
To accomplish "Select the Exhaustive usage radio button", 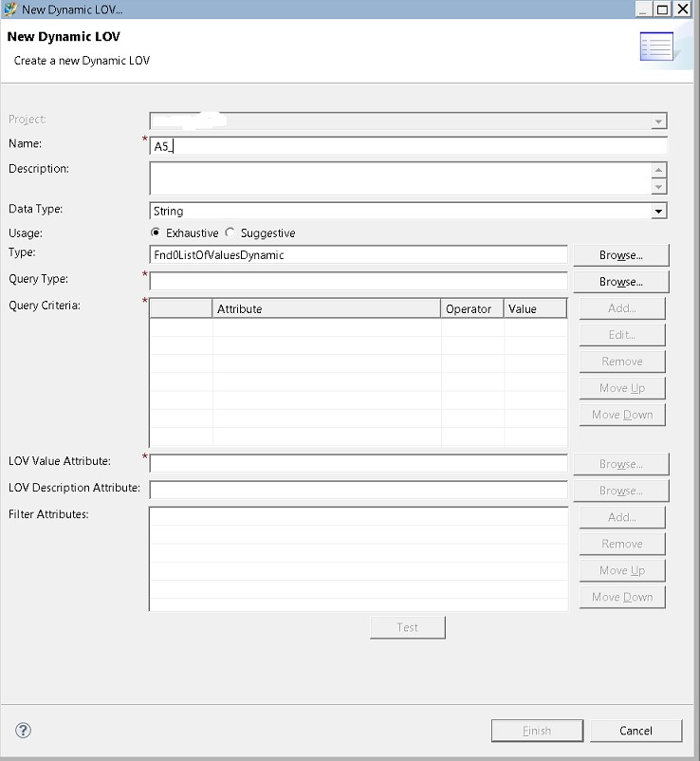I will coord(156,232).
